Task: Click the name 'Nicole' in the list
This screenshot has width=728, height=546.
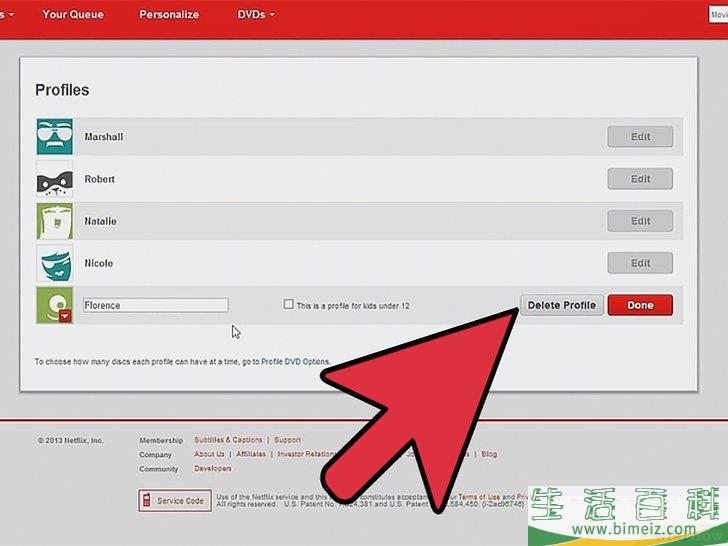Action: click(98, 263)
